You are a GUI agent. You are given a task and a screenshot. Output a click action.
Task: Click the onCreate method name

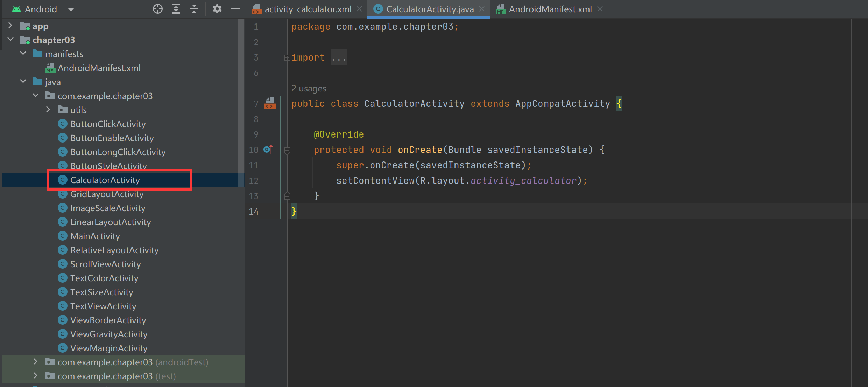coord(420,150)
